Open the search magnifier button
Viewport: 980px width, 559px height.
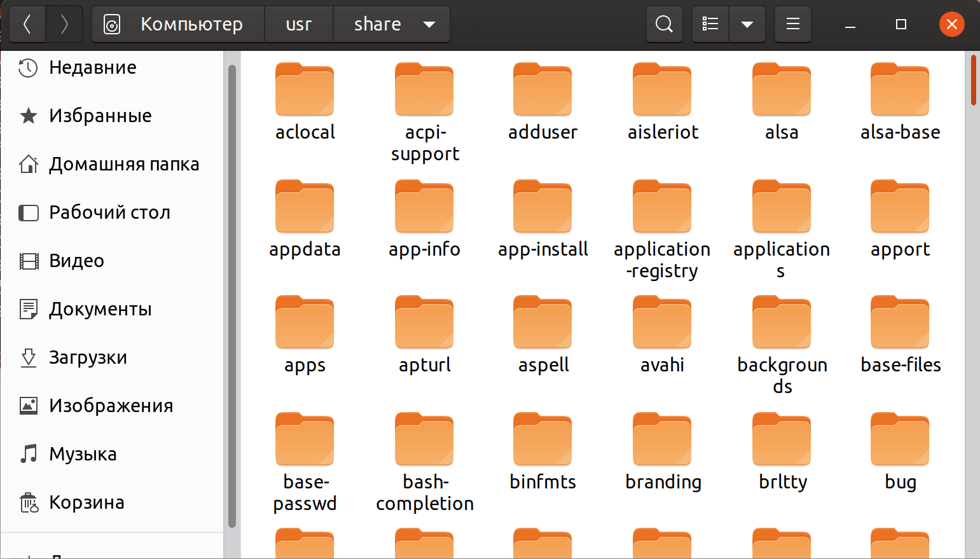tap(664, 24)
